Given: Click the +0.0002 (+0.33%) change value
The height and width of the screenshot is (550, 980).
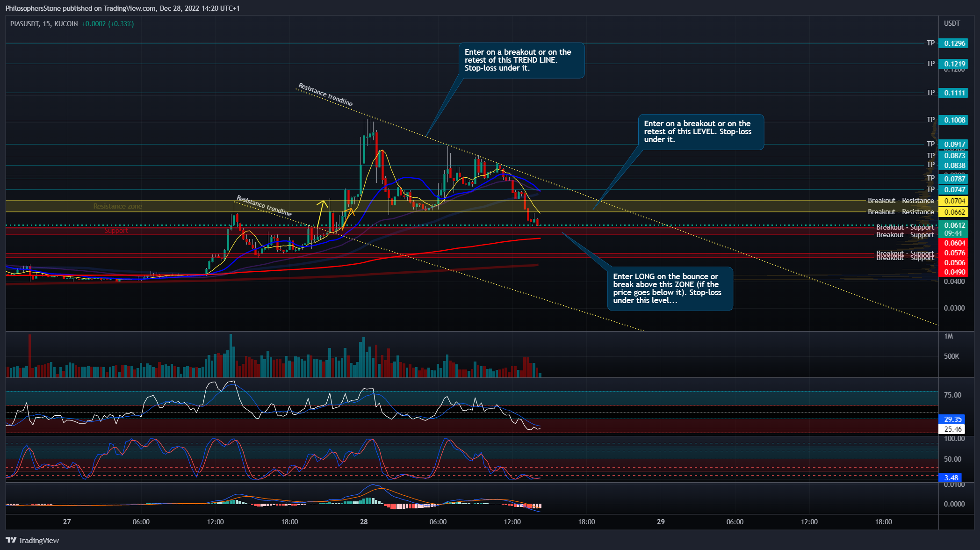Looking at the screenshot, I should tap(108, 24).
